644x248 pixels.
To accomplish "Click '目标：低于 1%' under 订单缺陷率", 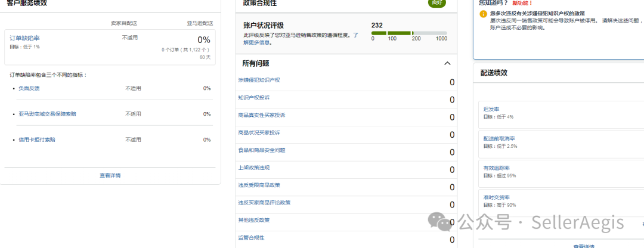I will pyautogui.click(x=24, y=46).
